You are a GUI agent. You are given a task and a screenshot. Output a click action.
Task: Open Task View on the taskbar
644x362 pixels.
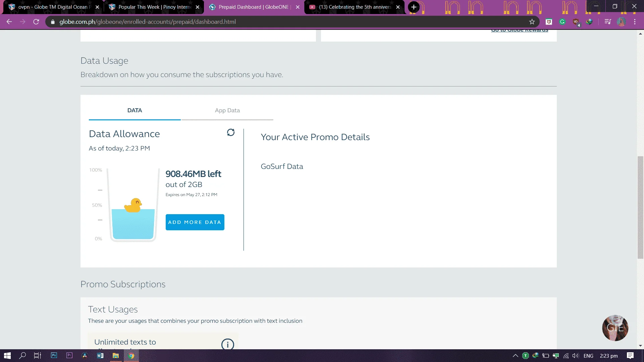point(38,356)
